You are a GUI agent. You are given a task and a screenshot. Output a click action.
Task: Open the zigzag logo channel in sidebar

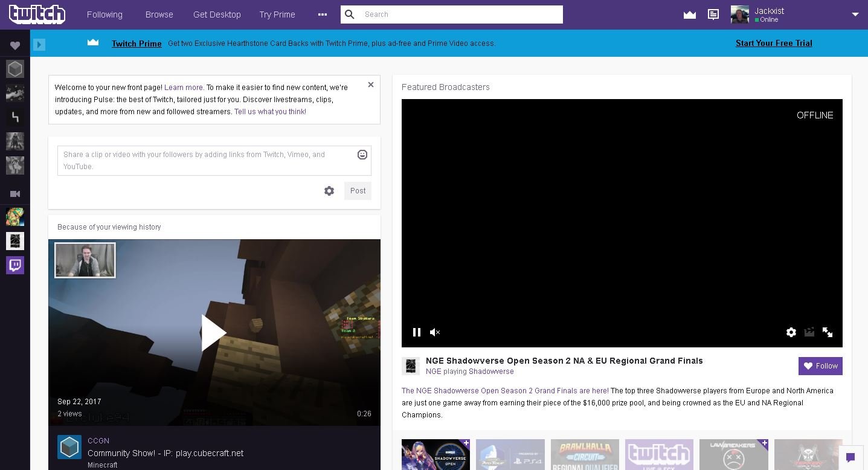pyautogui.click(x=15, y=117)
